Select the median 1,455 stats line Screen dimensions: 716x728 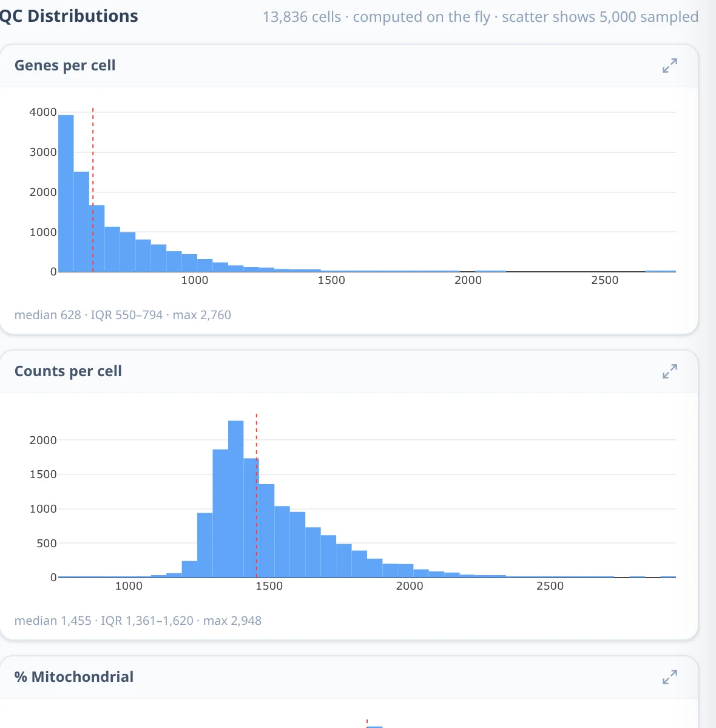pyautogui.click(x=138, y=621)
